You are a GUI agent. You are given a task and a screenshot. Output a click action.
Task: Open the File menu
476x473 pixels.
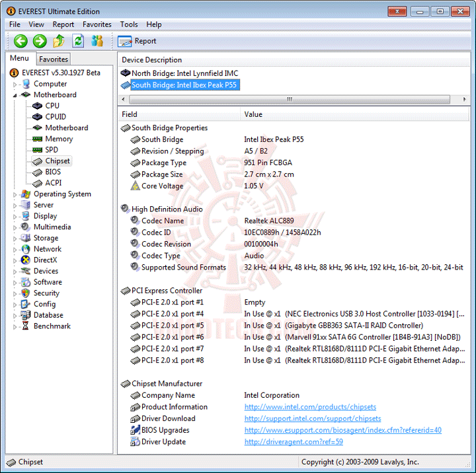click(15, 24)
